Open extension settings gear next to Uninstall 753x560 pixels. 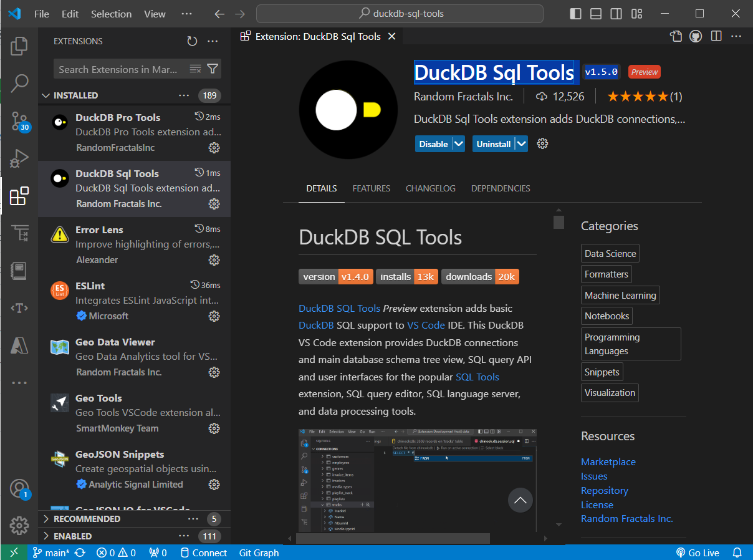pos(542,143)
